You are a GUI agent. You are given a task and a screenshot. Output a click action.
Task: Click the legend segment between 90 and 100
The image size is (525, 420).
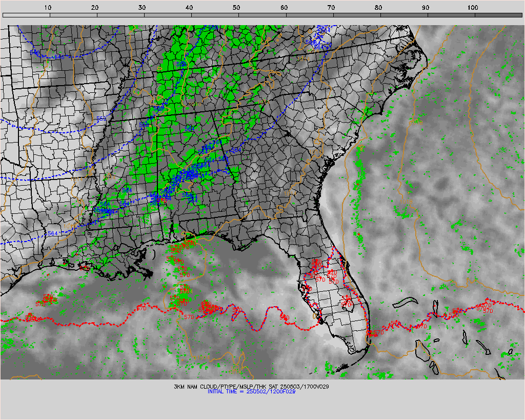click(451, 15)
